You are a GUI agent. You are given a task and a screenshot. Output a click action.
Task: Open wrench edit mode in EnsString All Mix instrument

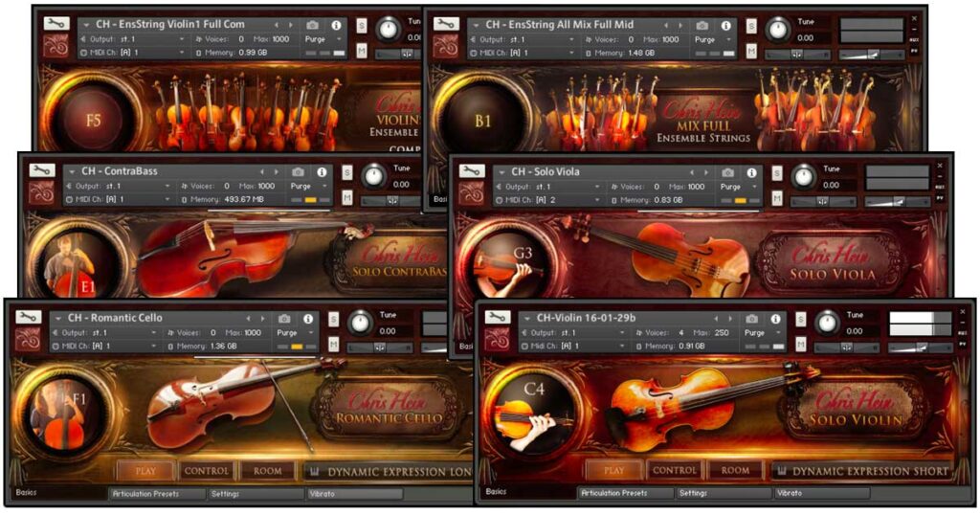pyautogui.click(x=446, y=24)
